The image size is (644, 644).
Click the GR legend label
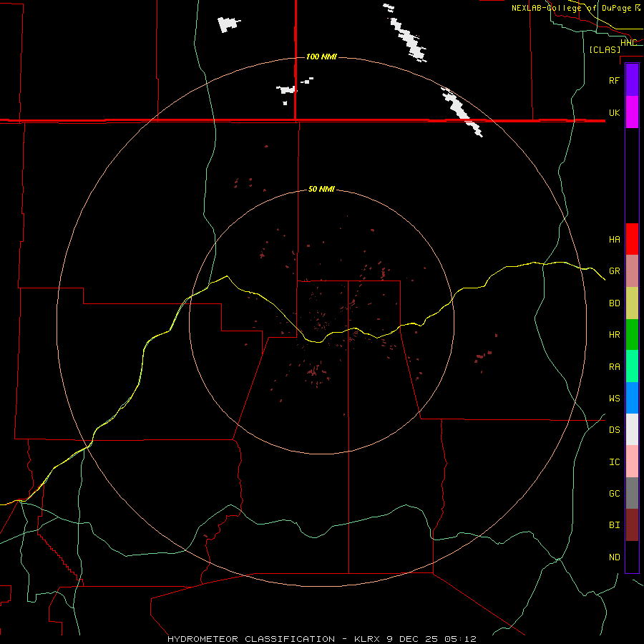(614, 271)
